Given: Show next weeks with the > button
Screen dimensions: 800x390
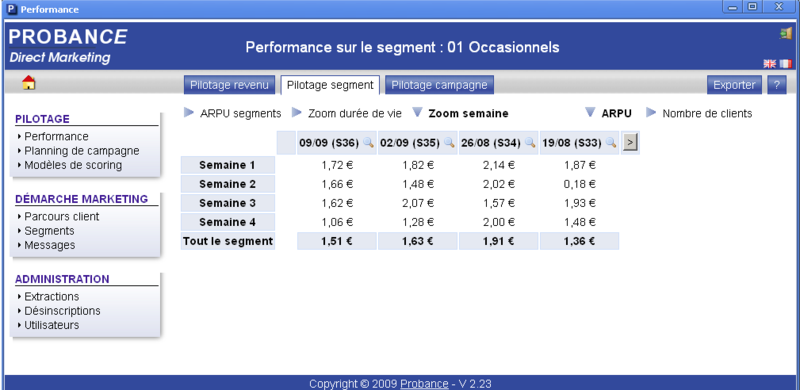Looking at the screenshot, I should [631, 142].
